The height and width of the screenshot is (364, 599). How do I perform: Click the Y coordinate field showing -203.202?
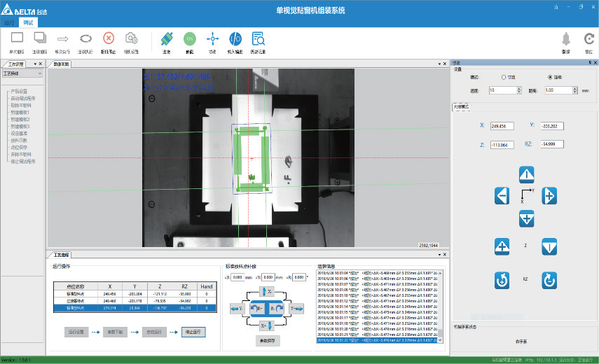pos(552,126)
